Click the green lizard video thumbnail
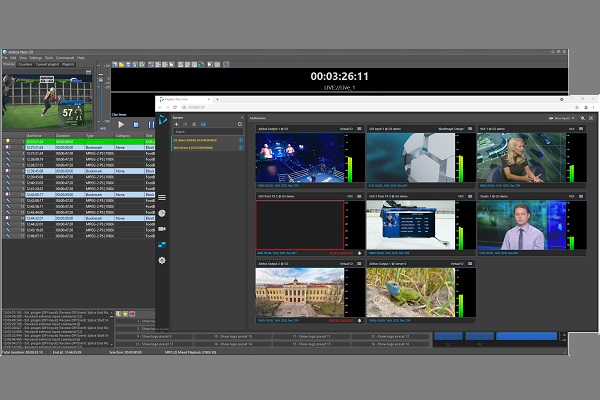 click(411, 292)
